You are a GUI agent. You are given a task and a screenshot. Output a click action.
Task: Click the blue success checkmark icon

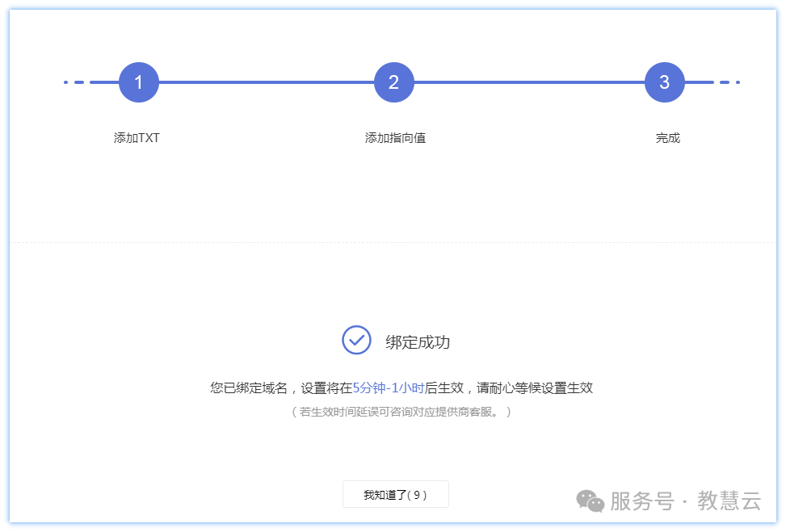[356, 340]
